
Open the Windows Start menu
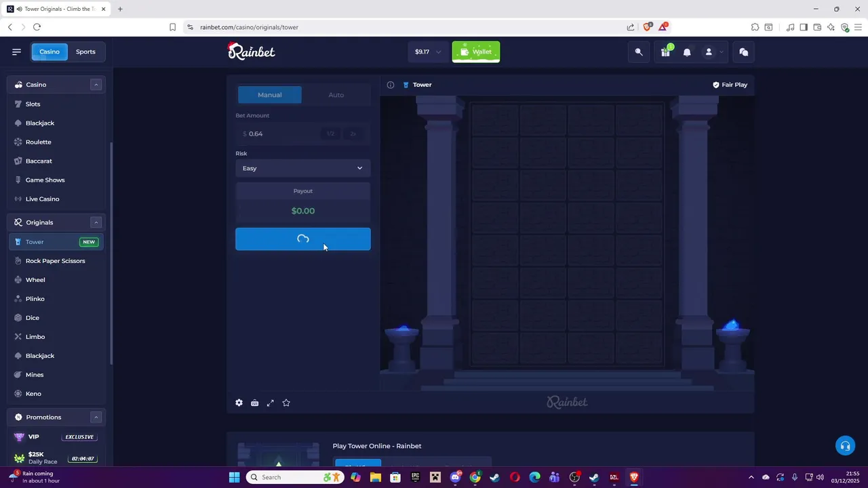point(234,477)
